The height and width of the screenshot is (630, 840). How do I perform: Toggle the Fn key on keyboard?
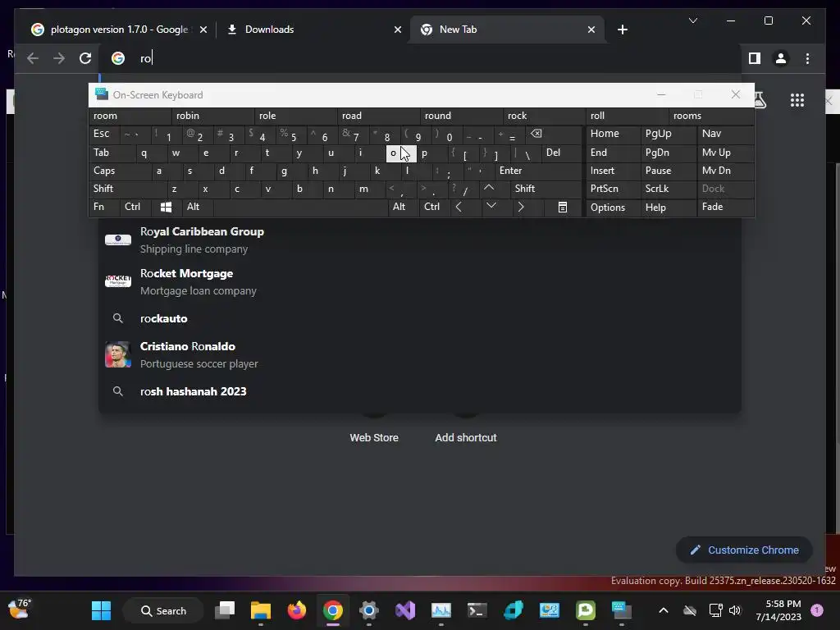coord(104,207)
